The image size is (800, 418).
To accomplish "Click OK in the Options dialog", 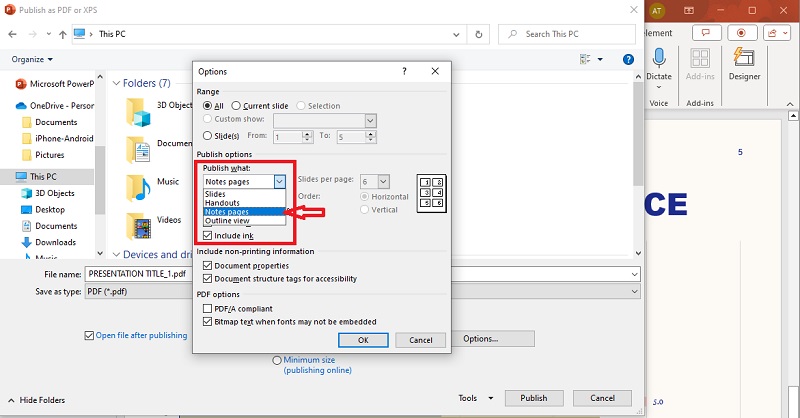I will pos(363,340).
